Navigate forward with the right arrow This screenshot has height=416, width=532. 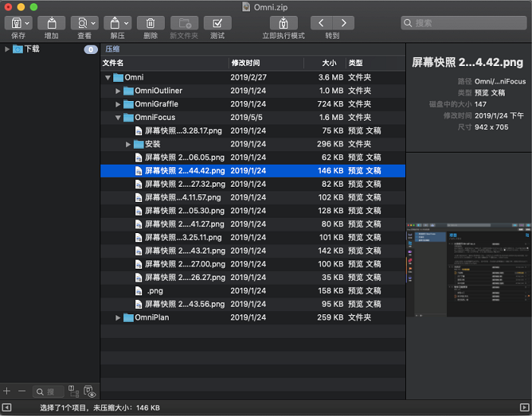coord(344,23)
